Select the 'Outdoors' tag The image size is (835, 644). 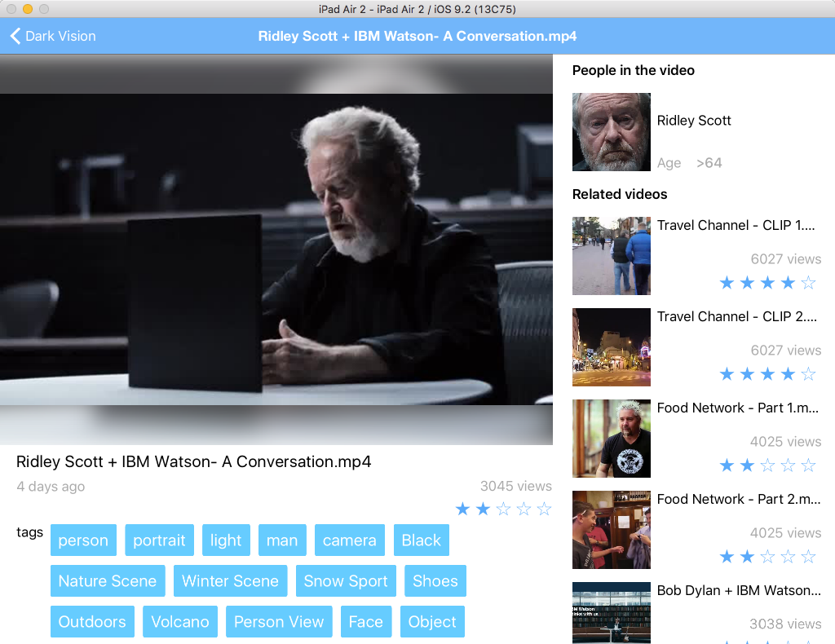pos(92,622)
